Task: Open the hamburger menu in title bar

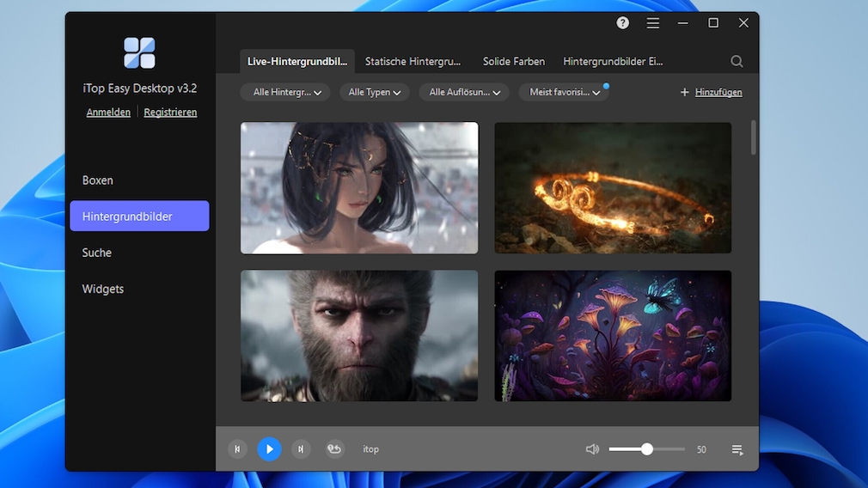Action: point(652,22)
